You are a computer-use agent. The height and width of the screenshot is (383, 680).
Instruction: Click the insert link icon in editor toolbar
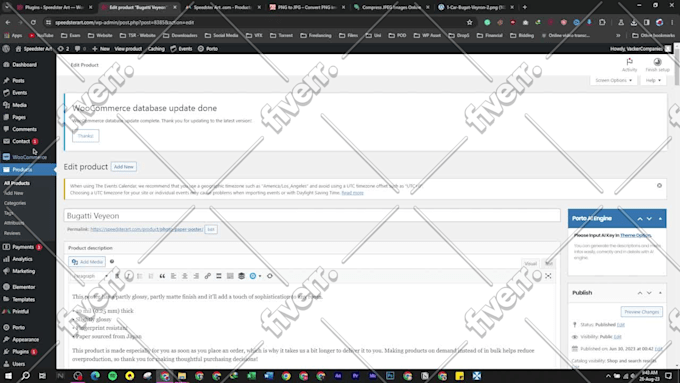[x=207, y=276]
